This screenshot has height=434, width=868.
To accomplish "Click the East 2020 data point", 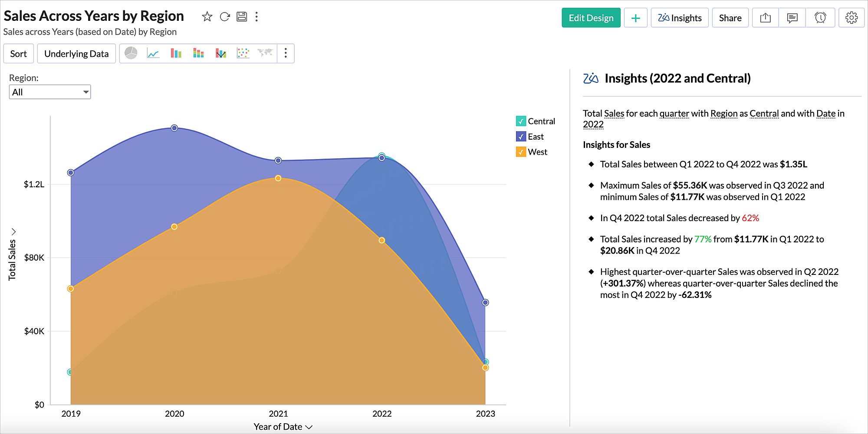I will [174, 128].
